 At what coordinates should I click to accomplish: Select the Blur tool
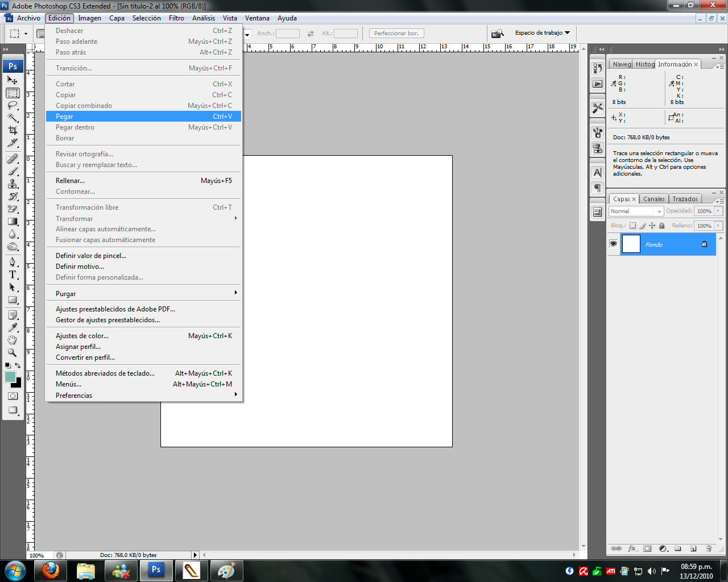(x=13, y=234)
